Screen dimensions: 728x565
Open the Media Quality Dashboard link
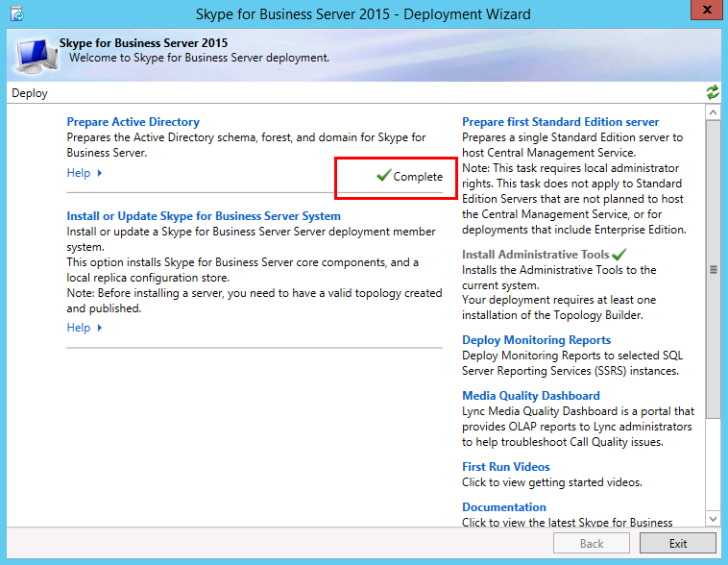click(531, 396)
